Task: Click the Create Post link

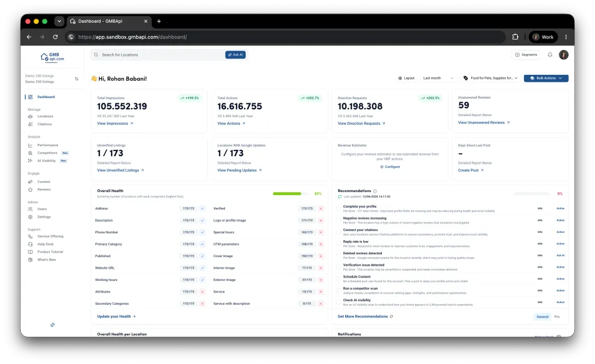Action: [471, 171]
